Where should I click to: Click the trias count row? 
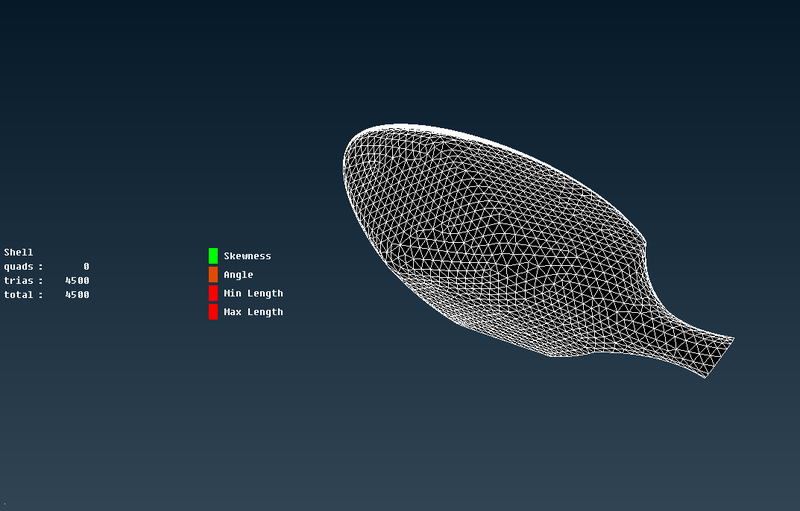46,280
